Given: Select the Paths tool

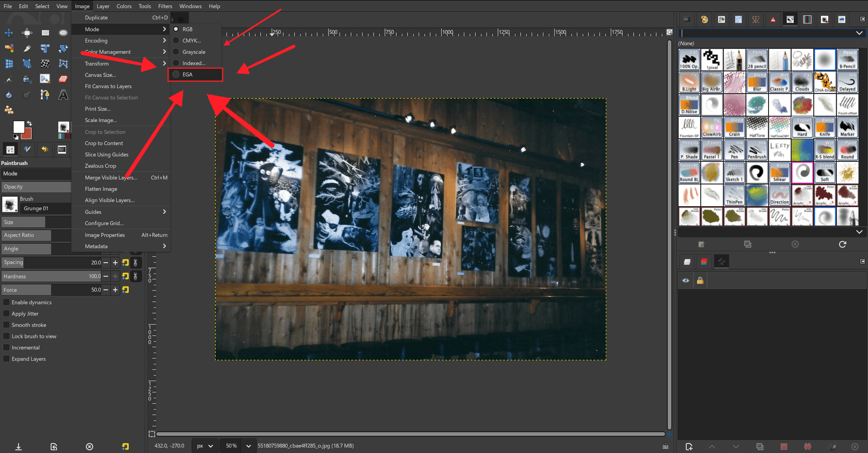Looking at the screenshot, I should [x=45, y=95].
